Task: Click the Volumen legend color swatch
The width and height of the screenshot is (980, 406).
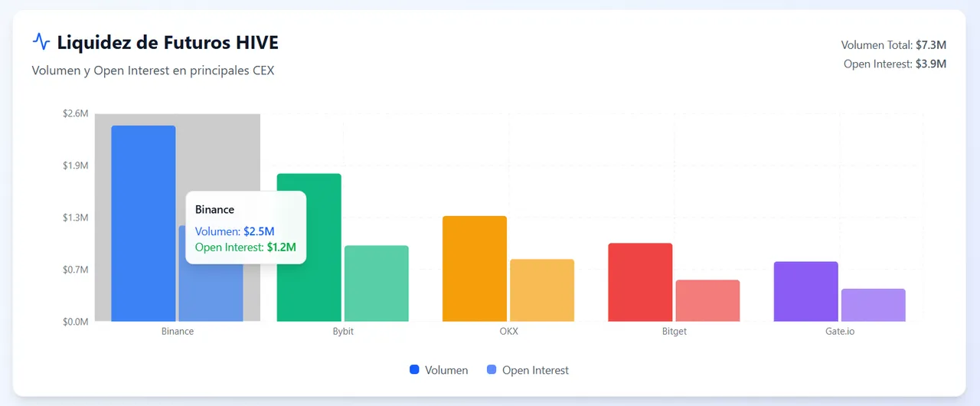Action: coord(414,370)
